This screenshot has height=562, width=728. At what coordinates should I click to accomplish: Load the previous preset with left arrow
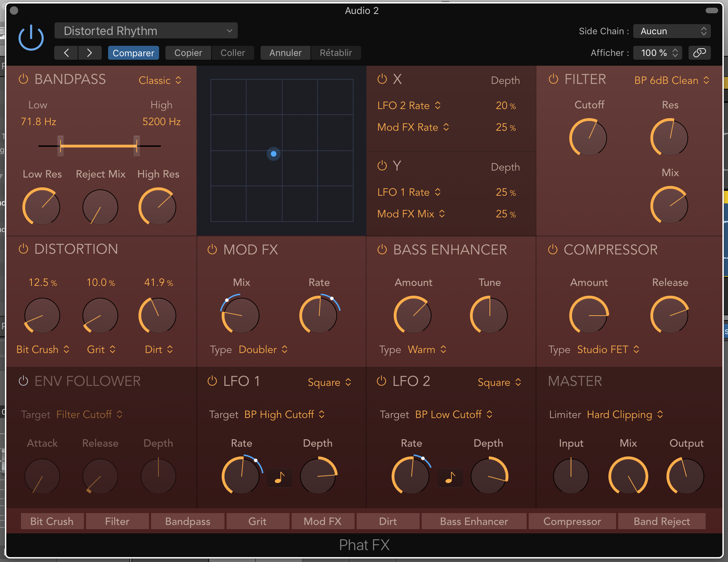pyautogui.click(x=66, y=53)
